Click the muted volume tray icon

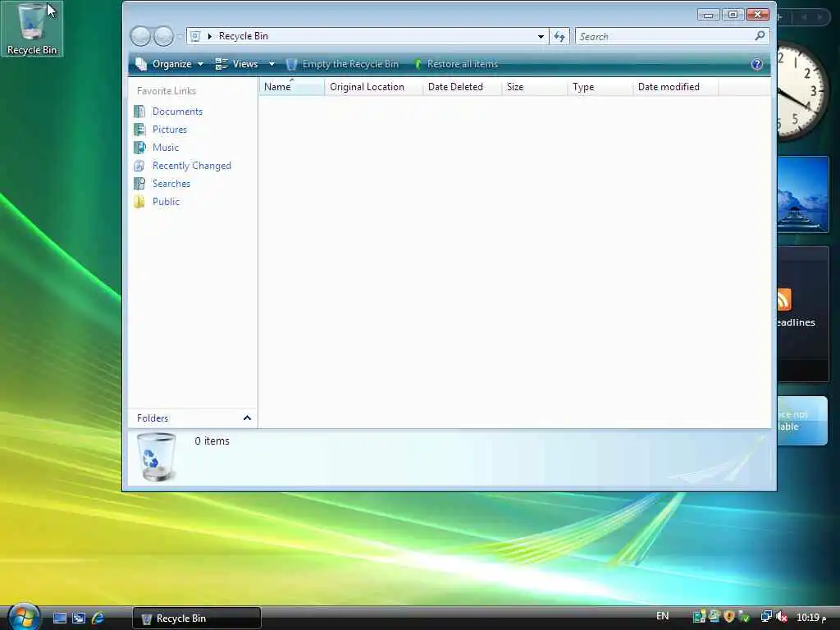(782, 617)
